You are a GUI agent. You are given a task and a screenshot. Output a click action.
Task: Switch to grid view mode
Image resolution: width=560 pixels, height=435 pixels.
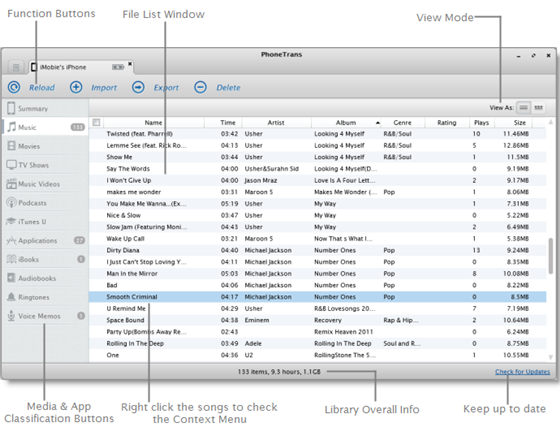[x=539, y=107]
